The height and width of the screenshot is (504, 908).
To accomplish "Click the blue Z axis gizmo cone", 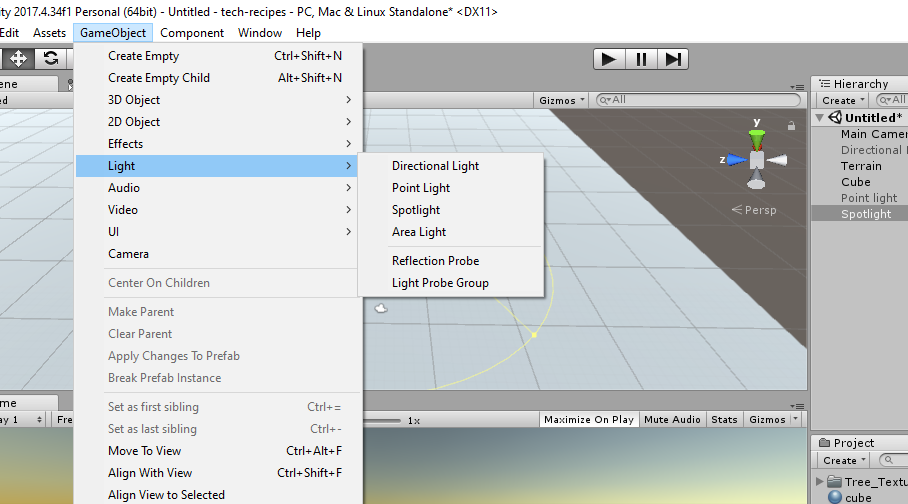I will pos(737,159).
